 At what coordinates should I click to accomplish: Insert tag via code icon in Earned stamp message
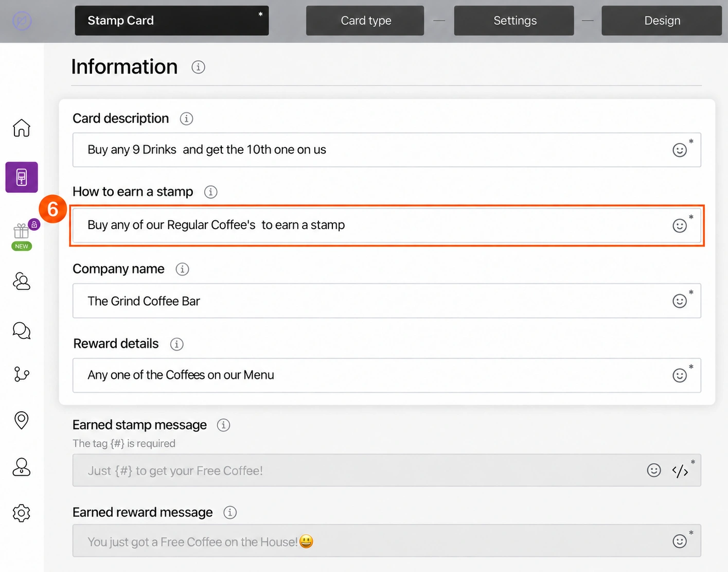pyautogui.click(x=680, y=471)
